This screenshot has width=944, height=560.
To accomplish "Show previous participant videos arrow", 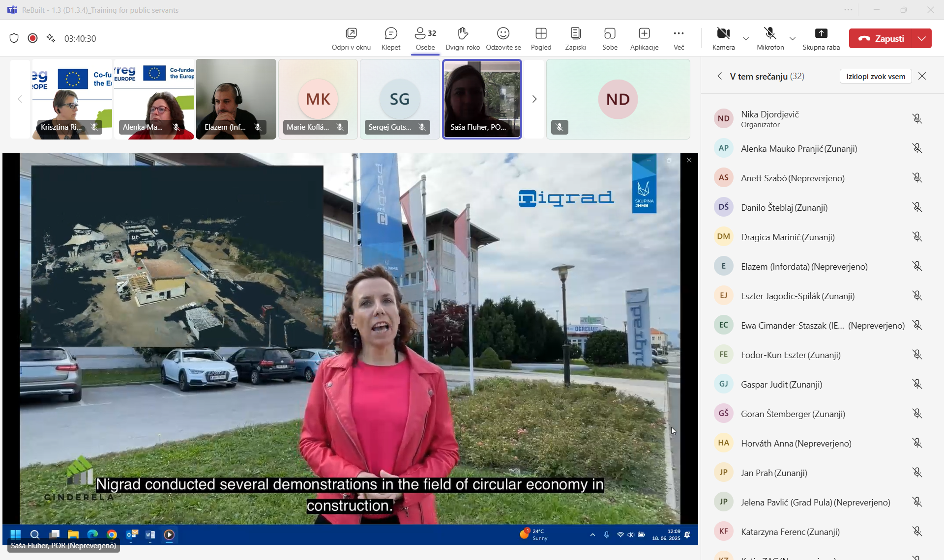I will click(x=20, y=99).
